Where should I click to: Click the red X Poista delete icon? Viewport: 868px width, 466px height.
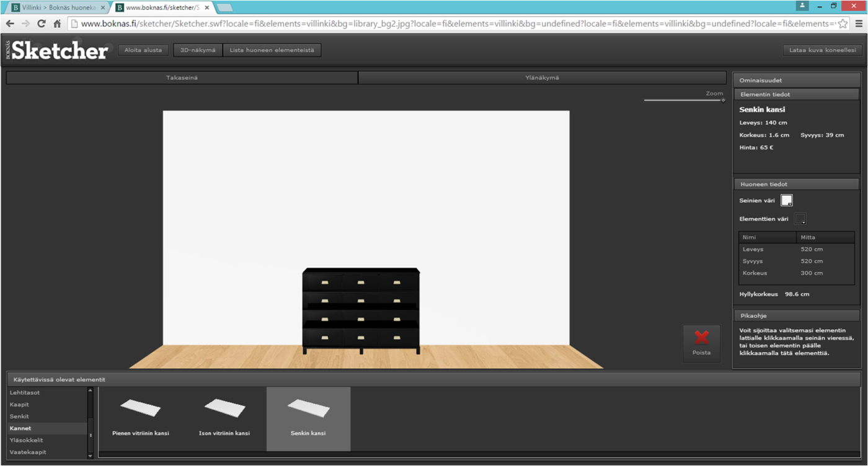click(701, 338)
